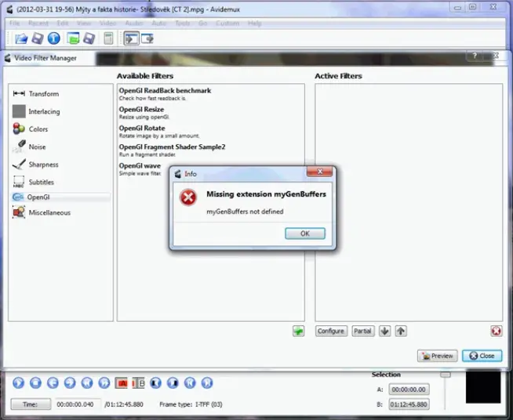Select the OpenGl Rotate filter
The image size is (513, 420).
[211, 132]
